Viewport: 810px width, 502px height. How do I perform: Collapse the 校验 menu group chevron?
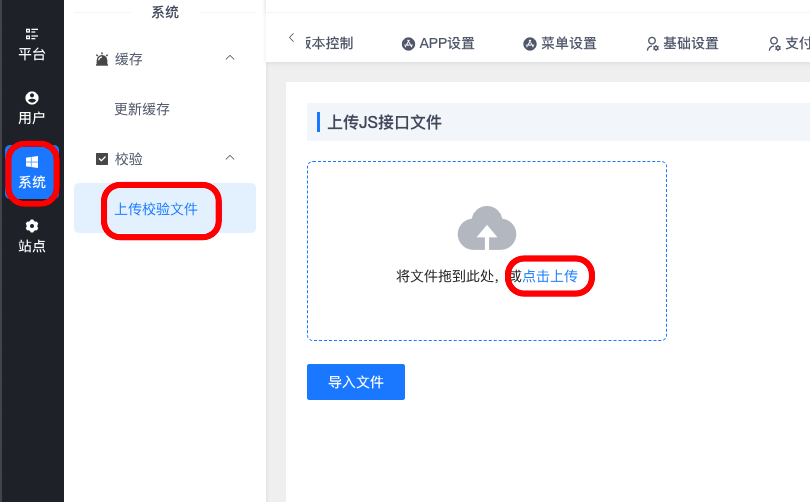click(x=230, y=158)
